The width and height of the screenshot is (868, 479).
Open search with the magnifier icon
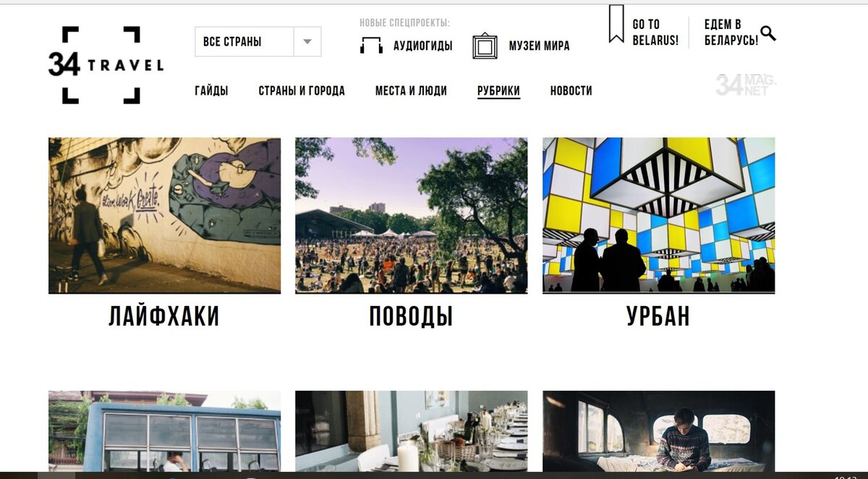[768, 33]
